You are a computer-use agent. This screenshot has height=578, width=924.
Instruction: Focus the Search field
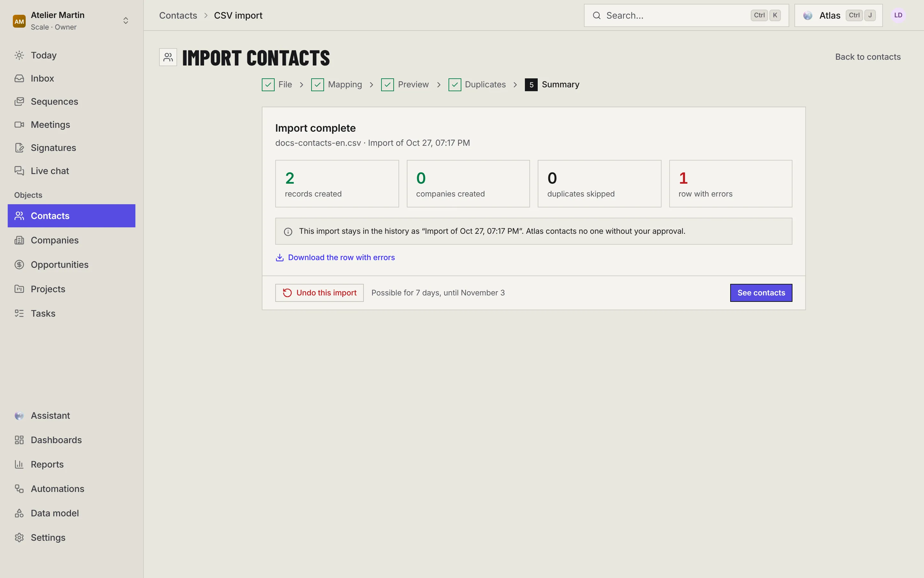click(x=686, y=16)
